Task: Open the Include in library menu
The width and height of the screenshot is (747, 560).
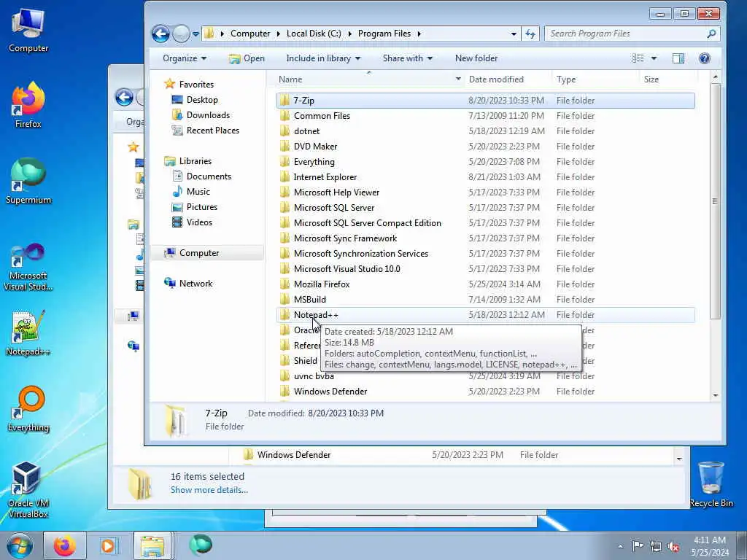Action: pyautogui.click(x=323, y=58)
